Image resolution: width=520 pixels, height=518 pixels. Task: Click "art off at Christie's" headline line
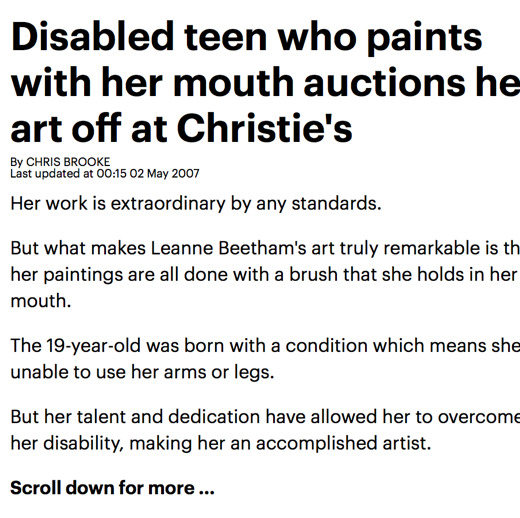point(181,129)
